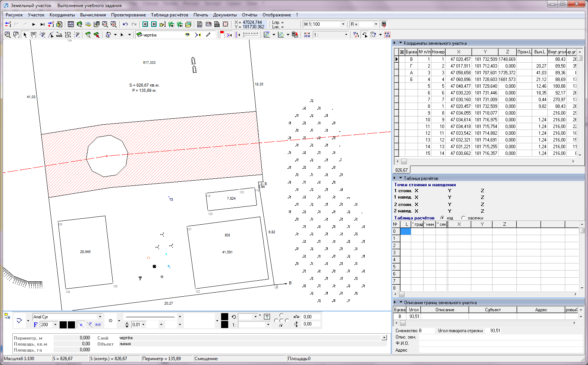Click the zoom-in magnifier icon
The height and width of the screenshot is (365, 588).
[114, 24]
